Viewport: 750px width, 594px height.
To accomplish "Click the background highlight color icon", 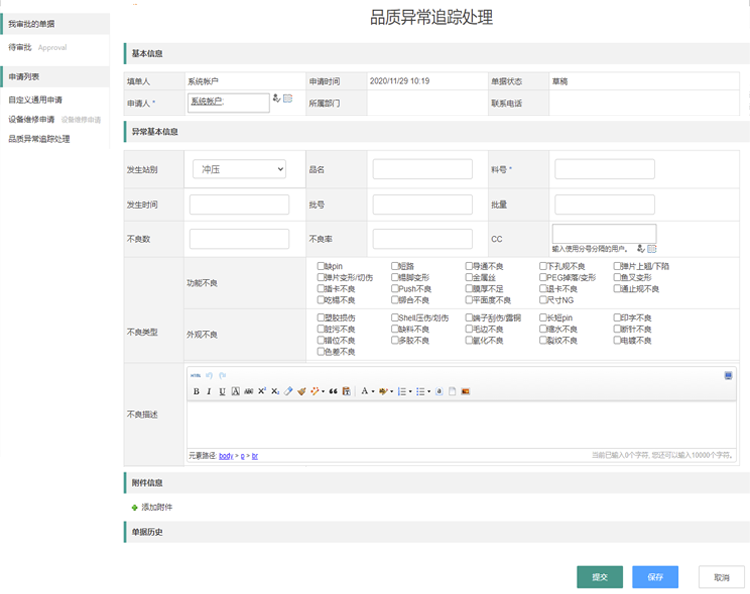I will pos(383,391).
